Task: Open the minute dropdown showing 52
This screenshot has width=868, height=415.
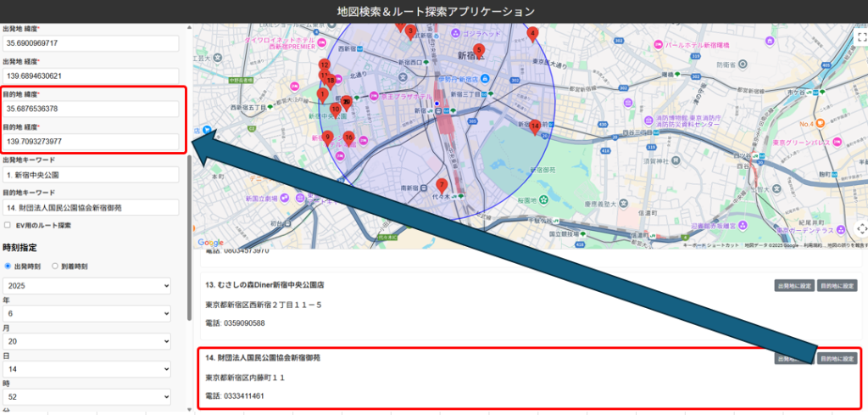Action: pos(87,396)
